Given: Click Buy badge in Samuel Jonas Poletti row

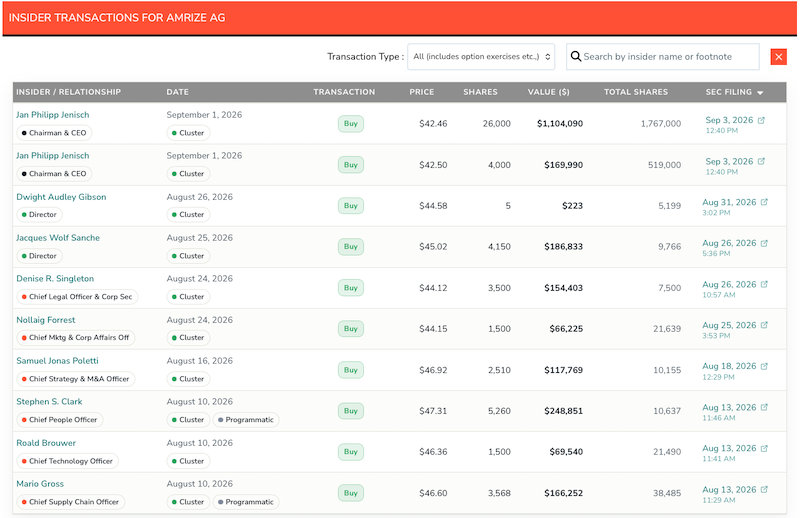Looking at the screenshot, I should 351,370.
